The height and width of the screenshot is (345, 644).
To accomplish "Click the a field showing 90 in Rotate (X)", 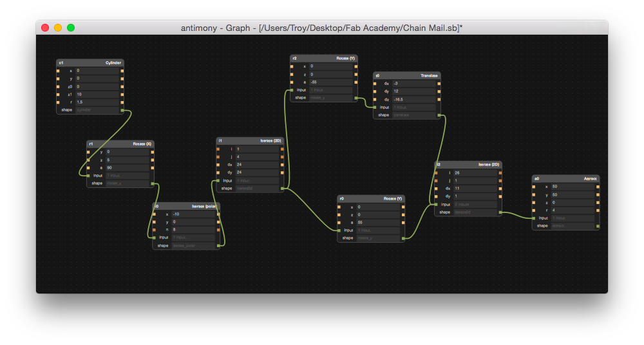I will [x=128, y=167].
